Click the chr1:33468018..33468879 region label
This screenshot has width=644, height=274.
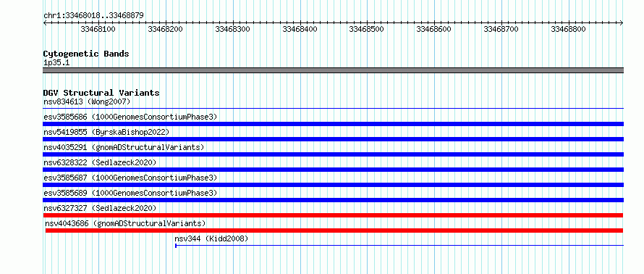(93, 16)
